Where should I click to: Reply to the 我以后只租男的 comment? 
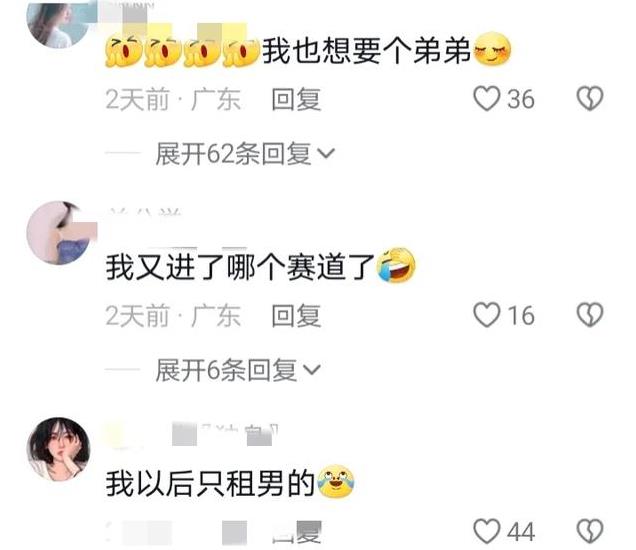point(297,532)
